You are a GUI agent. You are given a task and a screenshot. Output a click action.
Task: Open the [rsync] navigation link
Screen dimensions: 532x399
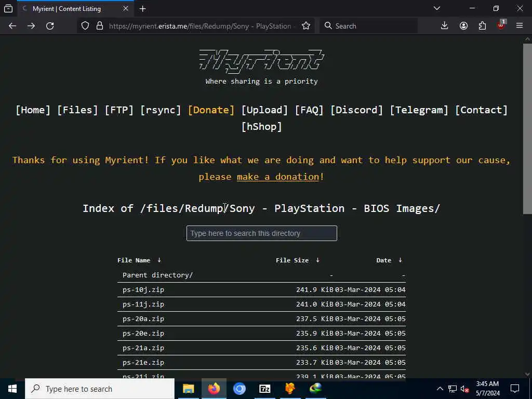161,110
